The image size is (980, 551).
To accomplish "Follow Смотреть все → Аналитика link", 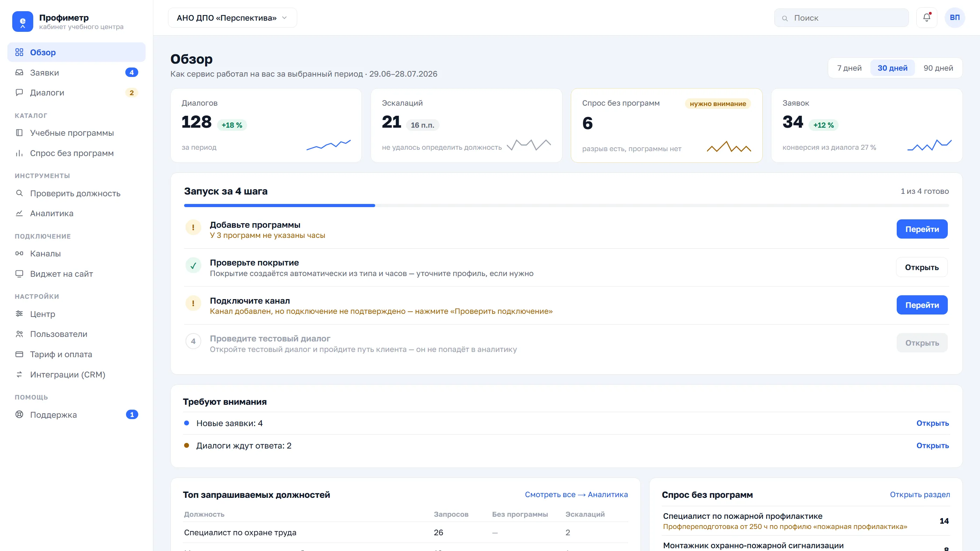I will 576,494.
